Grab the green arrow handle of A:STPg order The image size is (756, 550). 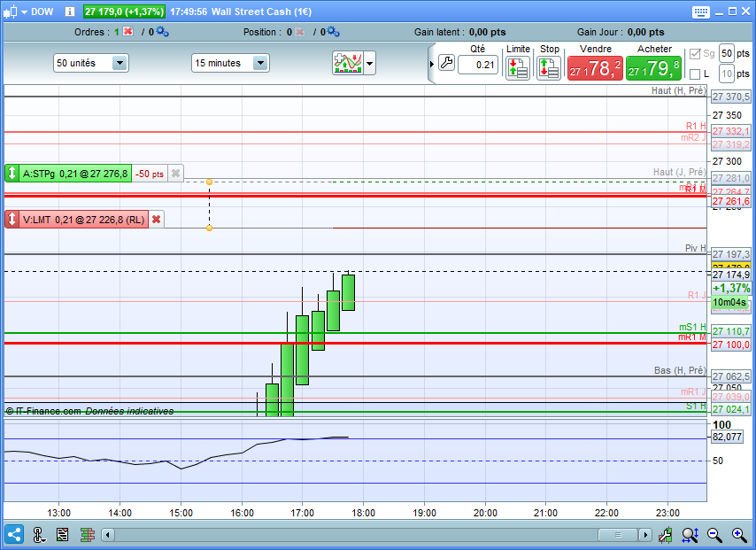pyautogui.click(x=12, y=174)
